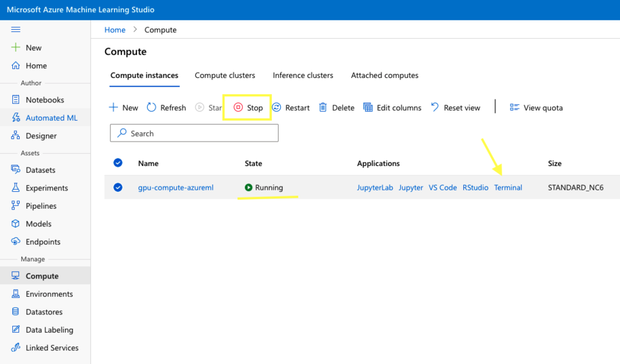Open the Attached computes tab

coord(385,75)
